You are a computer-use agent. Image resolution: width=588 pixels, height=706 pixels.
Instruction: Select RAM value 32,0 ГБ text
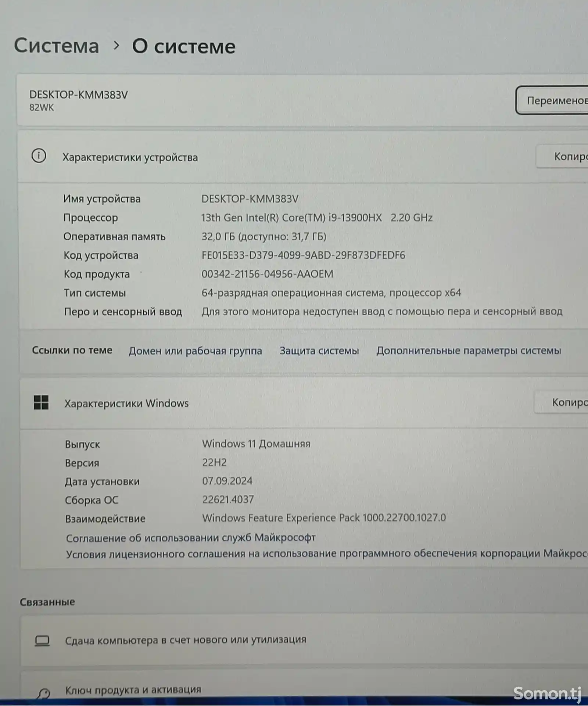tap(264, 236)
